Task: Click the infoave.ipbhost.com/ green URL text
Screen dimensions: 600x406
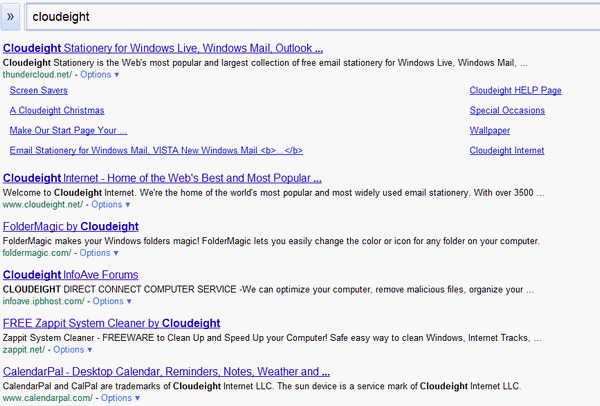Action: pyautogui.click(x=44, y=301)
